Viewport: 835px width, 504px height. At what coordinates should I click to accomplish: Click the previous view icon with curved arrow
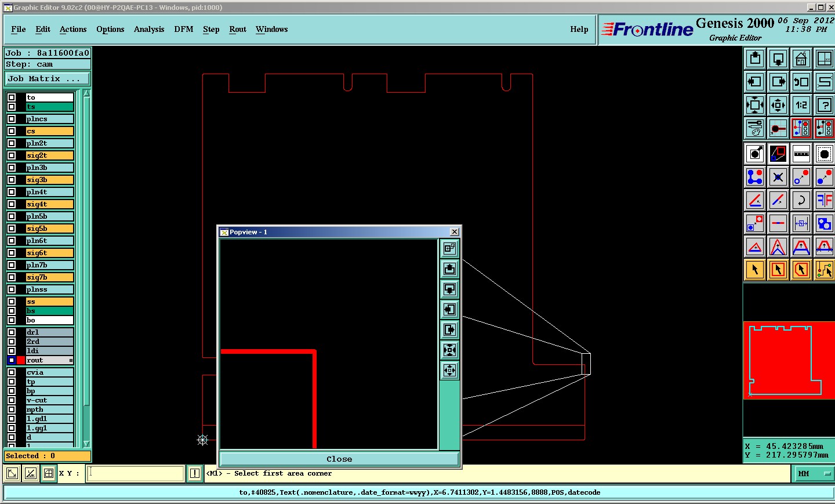coord(801,82)
